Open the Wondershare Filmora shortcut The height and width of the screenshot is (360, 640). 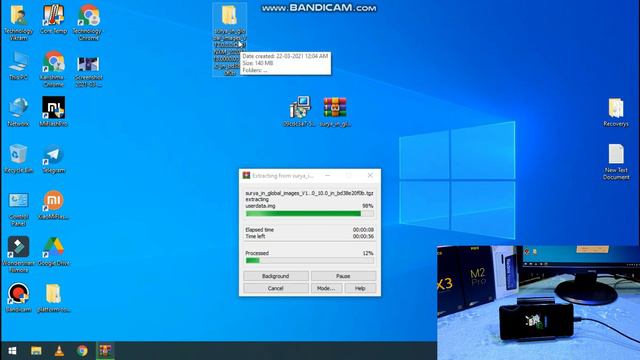18,254
